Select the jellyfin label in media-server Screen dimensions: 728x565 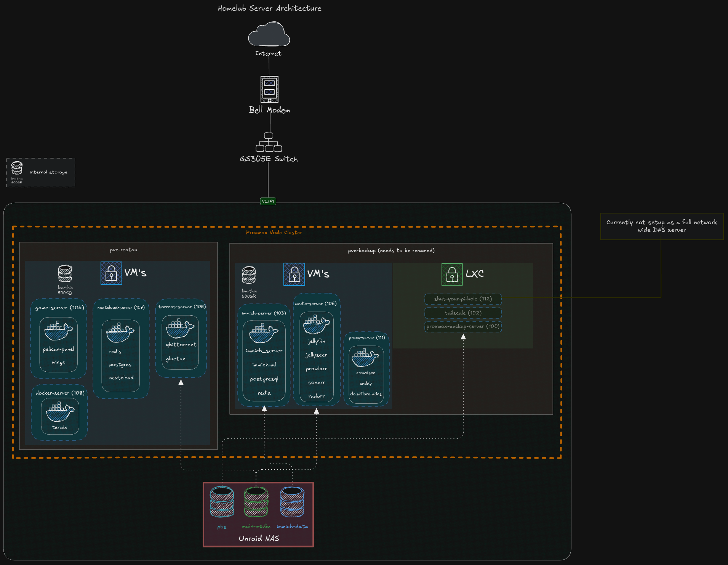(316, 341)
